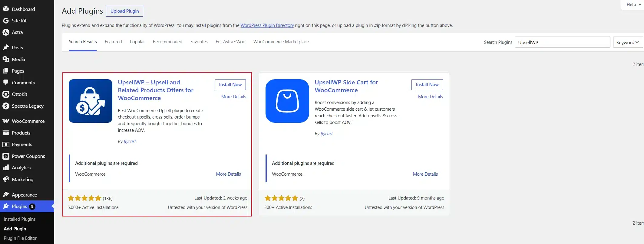Click the Site Kit Google icon
The height and width of the screenshot is (244, 644).
[6, 21]
